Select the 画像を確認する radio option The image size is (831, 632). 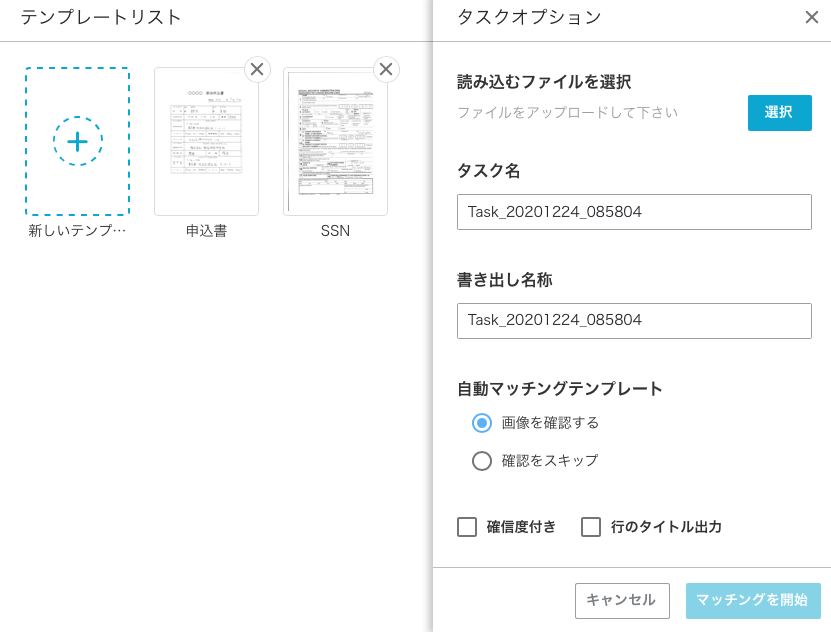(x=482, y=423)
